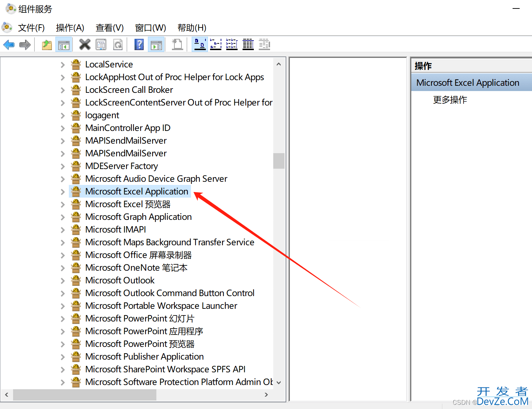Expand the Microsoft Excel Application node
Screen dimensions: 532x409
click(x=62, y=192)
